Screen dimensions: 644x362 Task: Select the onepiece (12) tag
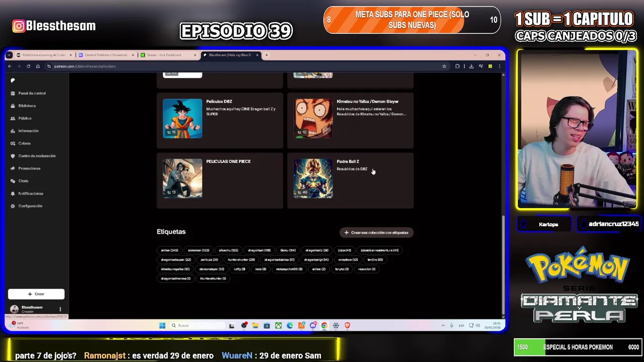point(348,259)
